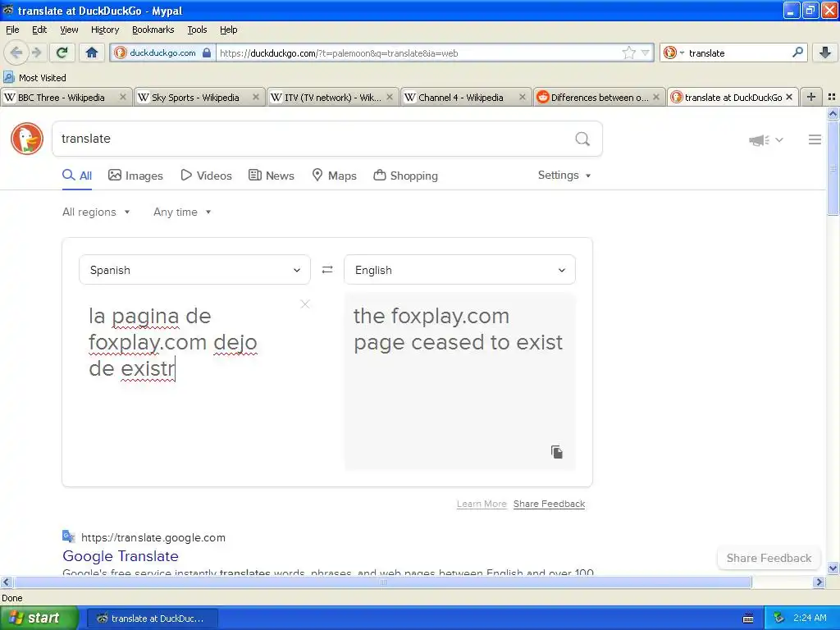Open the History menu
840x630 pixels.
click(x=105, y=30)
